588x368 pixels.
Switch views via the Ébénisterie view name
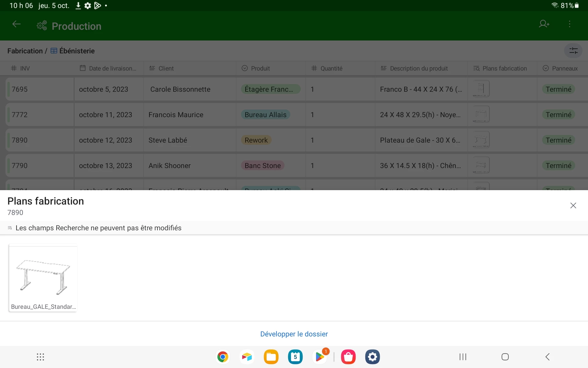[x=77, y=51]
